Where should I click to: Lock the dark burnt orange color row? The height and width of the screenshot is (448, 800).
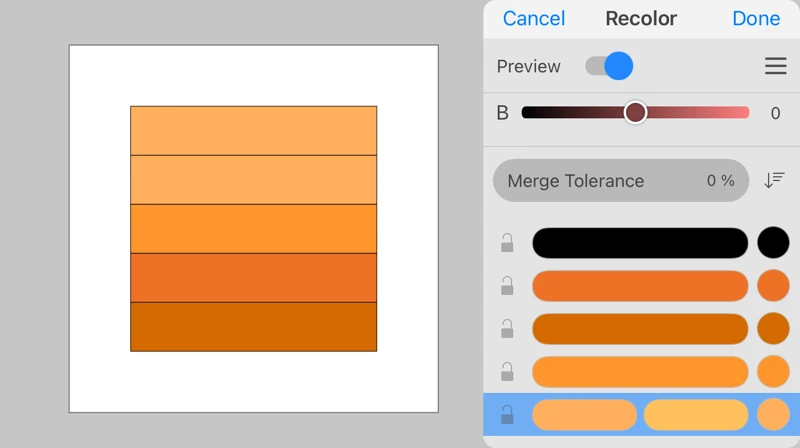pyautogui.click(x=507, y=329)
